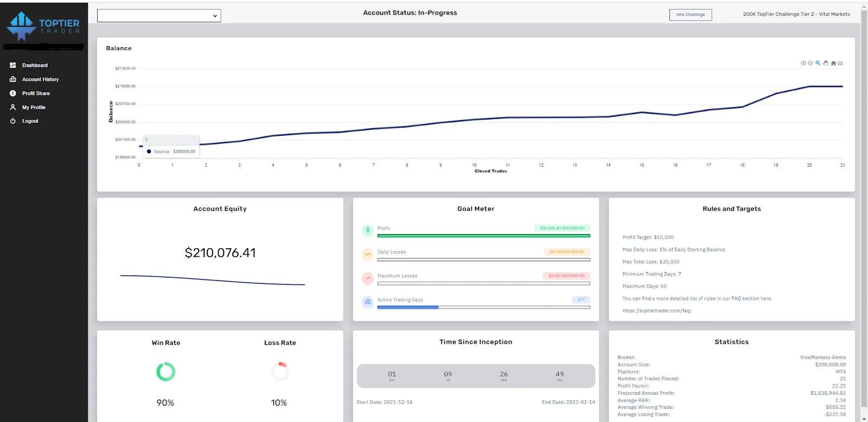Click the chart zoom out icon

coord(810,63)
